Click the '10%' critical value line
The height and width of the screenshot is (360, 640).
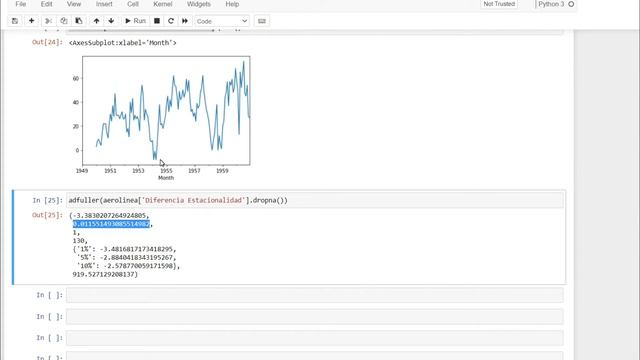128,266
